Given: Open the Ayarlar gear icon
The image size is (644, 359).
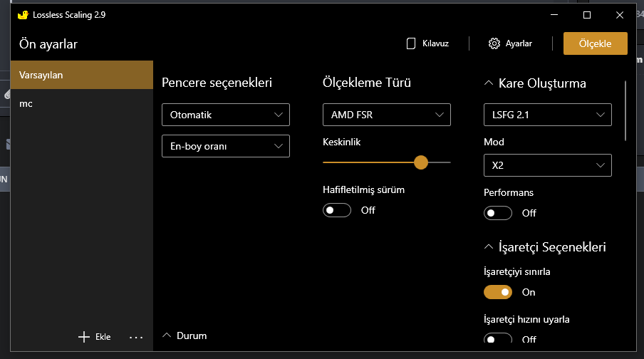Looking at the screenshot, I should (x=494, y=43).
